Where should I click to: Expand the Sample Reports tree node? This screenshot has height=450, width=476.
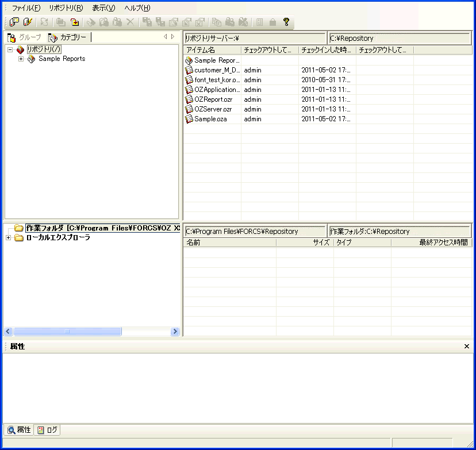click(x=21, y=59)
